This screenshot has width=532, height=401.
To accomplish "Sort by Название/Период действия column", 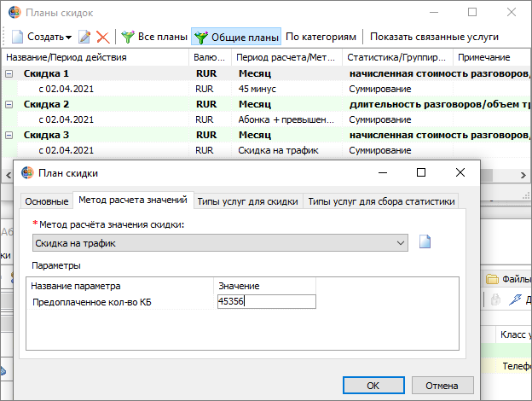I will coord(95,57).
